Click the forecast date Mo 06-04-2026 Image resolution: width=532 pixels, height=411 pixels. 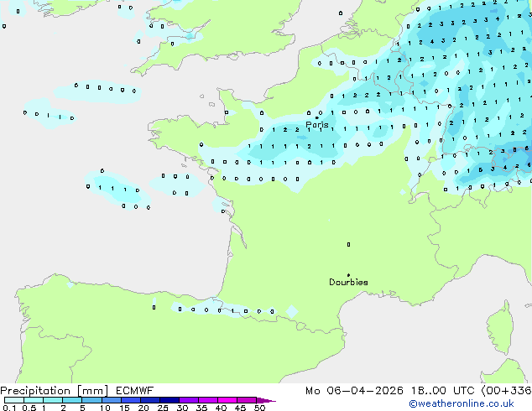pos(354,391)
